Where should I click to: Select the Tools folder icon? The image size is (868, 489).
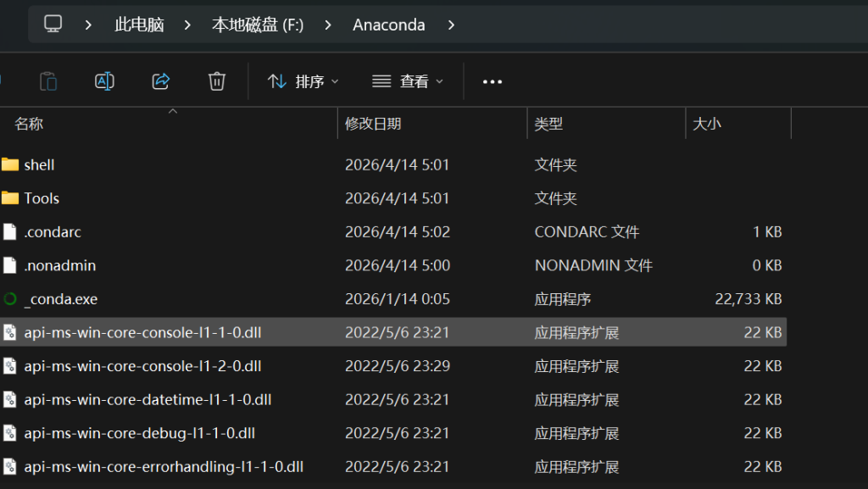(x=10, y=198)
